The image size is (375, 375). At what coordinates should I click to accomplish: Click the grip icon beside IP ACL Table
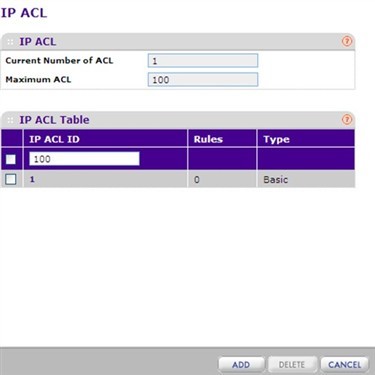[10, 120]
